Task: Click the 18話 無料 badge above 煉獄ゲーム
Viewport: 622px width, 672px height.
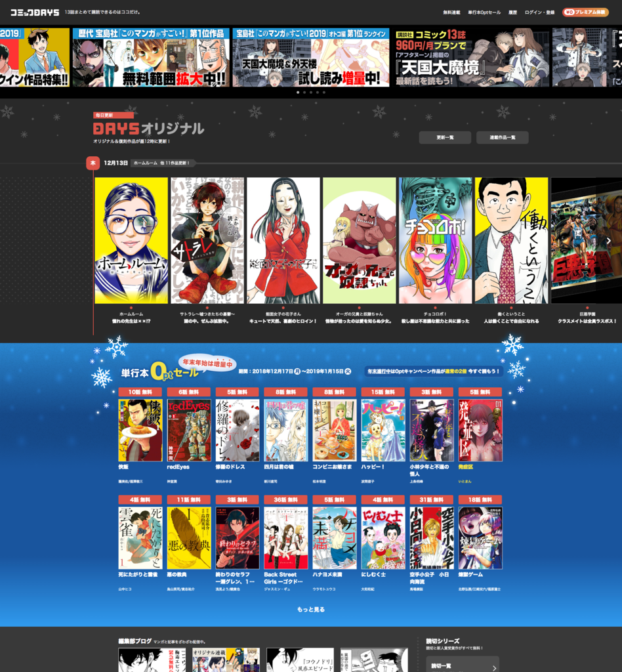Action: 480,499
